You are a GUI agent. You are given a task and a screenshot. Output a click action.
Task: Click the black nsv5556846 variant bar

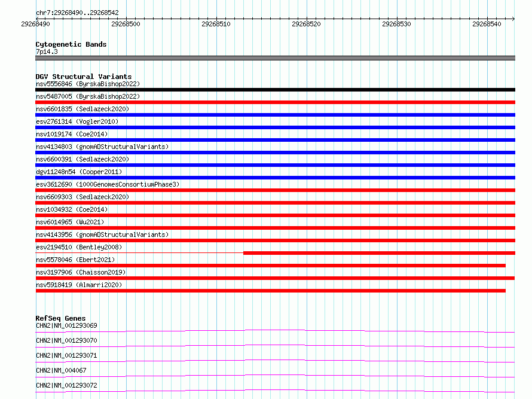(x=275, y=90)
